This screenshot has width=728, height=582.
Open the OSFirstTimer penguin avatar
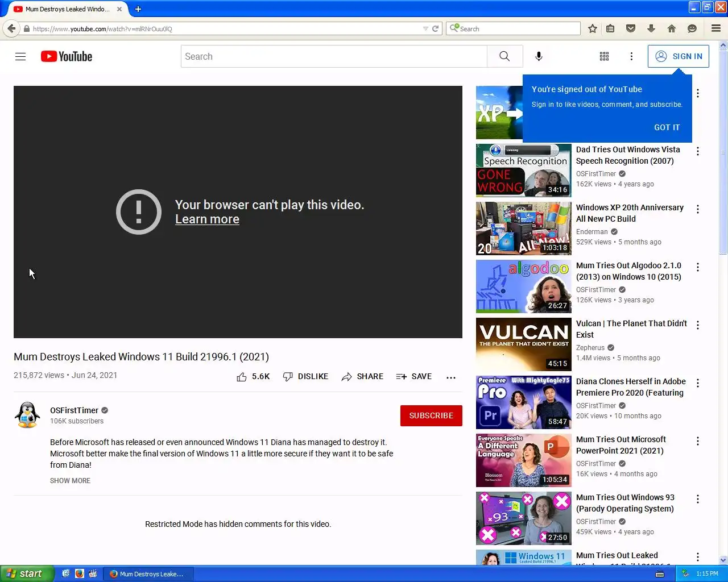click(x=27, y=415)
